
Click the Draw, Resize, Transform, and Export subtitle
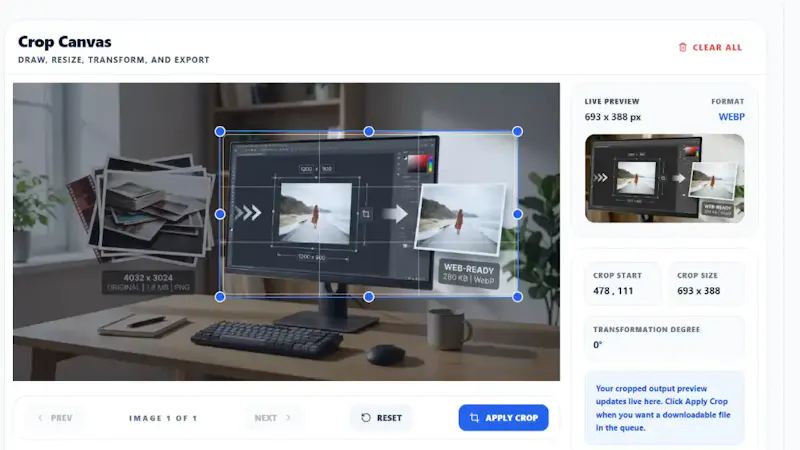point(114,60)
